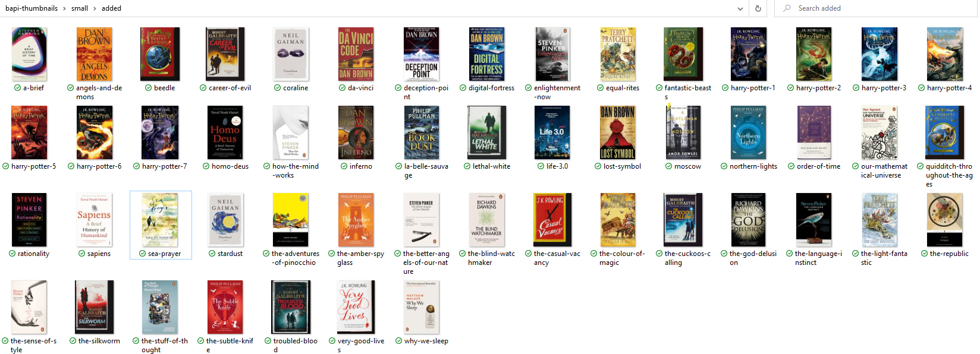Click the harry-potter-7 file name
Image resolution: width=980 pixels, height=354 pixels.
[164, 166]
